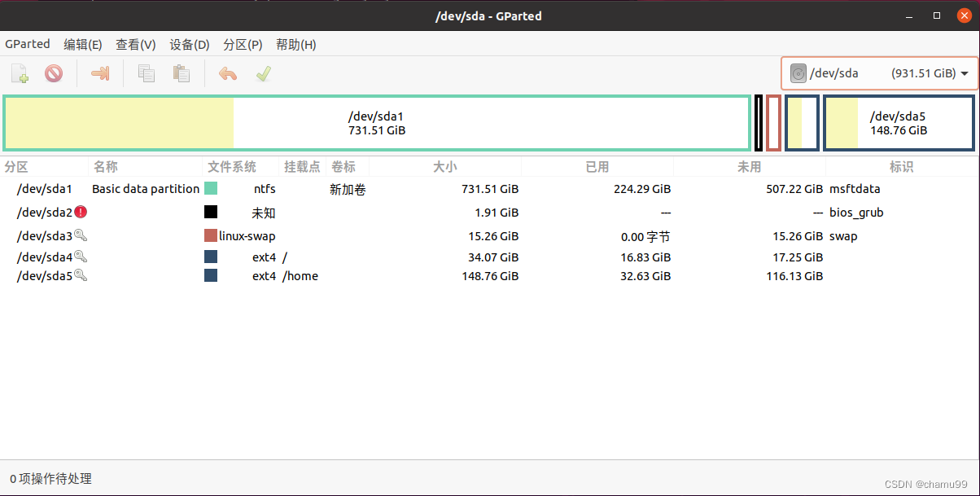
Task: Click the Basic data partition name cell
Action: click(146, 189)
